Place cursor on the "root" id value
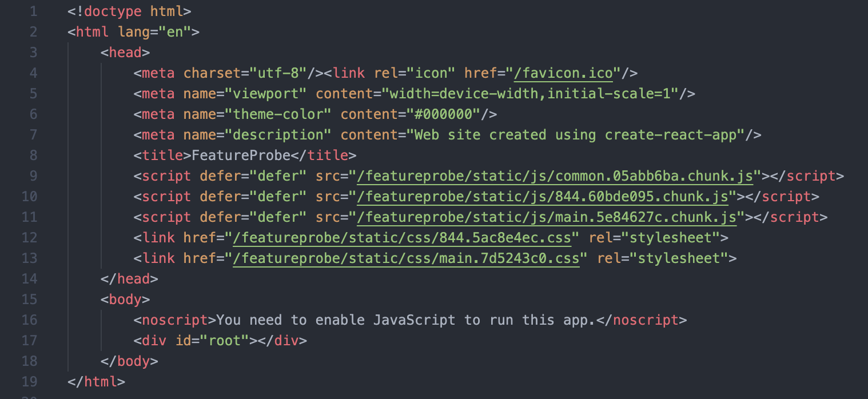This screenshot has width=868, height=399. [x=228, y=341]
